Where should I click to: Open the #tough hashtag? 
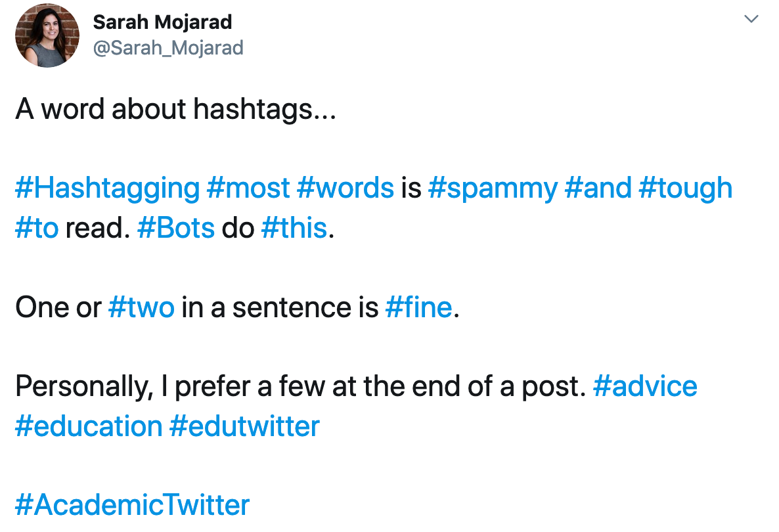coord(686,189)
